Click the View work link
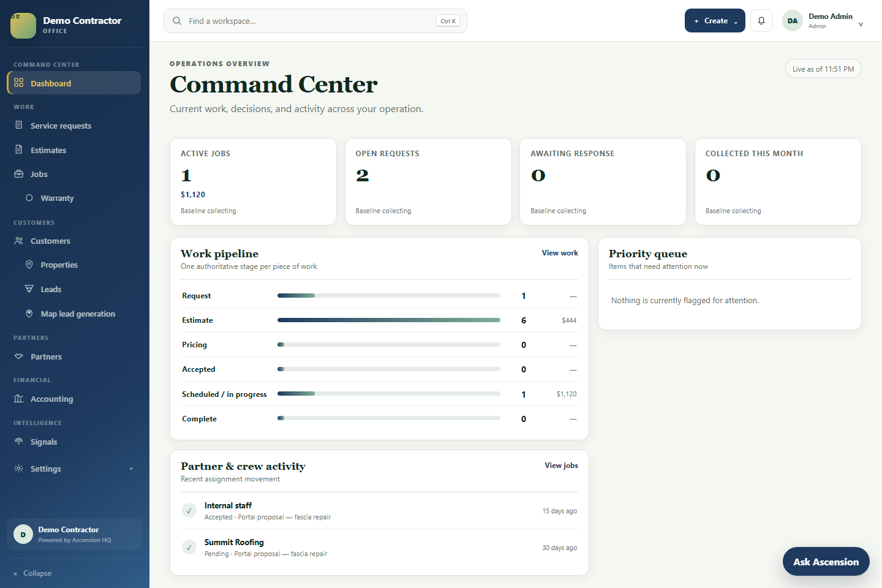 tap(560, 253)
